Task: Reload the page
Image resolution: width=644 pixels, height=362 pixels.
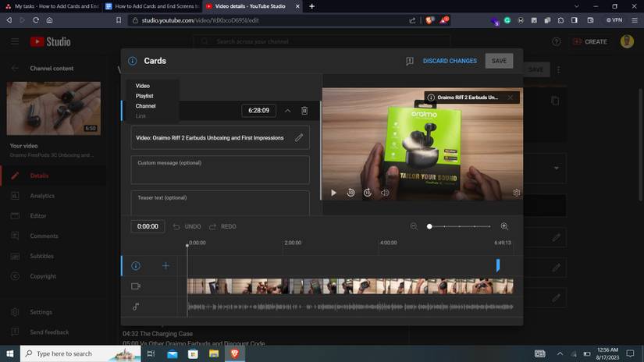Action: point(36,20)
